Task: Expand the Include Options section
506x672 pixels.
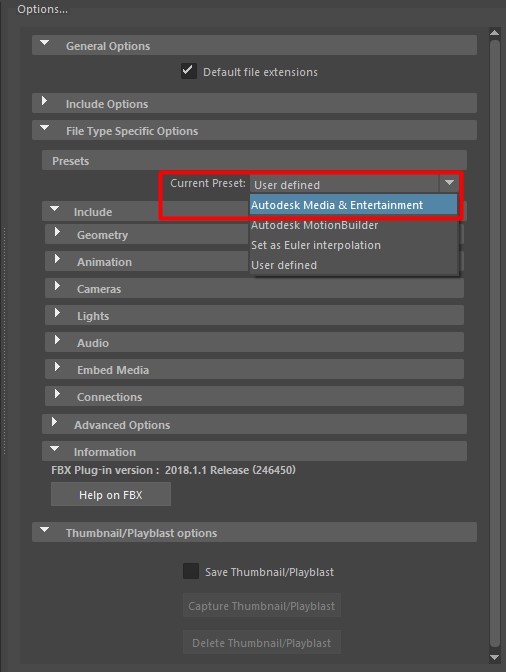Action: tap(44, 101)
